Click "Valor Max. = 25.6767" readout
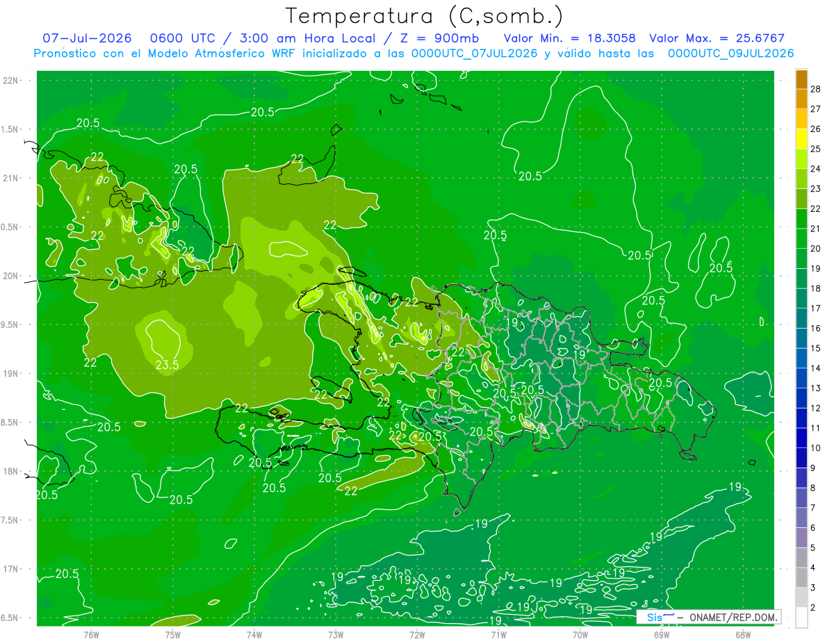The image size is (834, 644). tap(717, 38)
